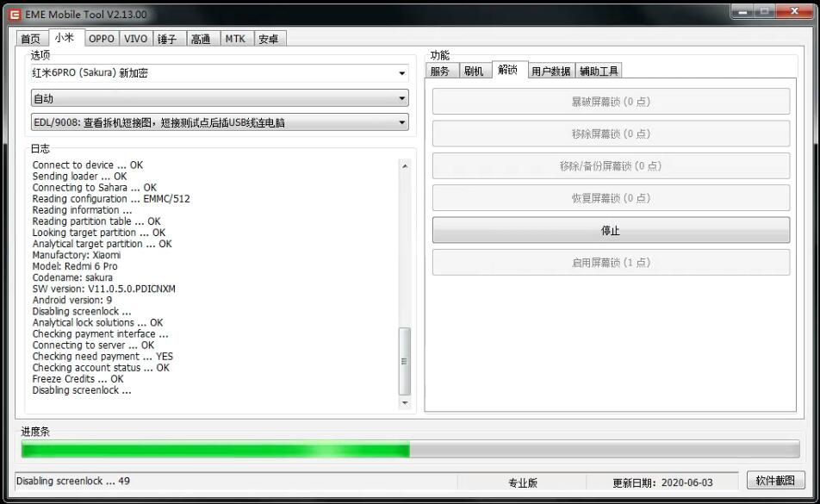Viewport: 820px width, 504px height.
Task: Click the 移除/备份屏幕锁 (0 点) button
Action: pos(611,166)
